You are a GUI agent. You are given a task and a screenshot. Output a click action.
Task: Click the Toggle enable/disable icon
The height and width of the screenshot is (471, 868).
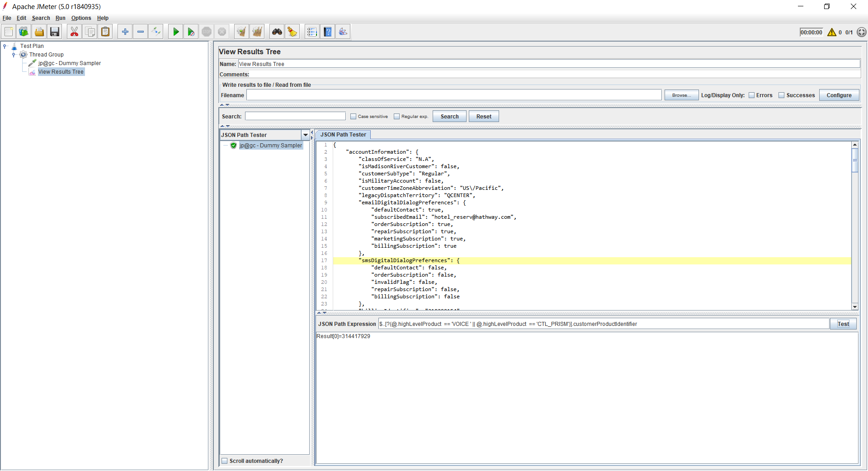tap(156, 32)
